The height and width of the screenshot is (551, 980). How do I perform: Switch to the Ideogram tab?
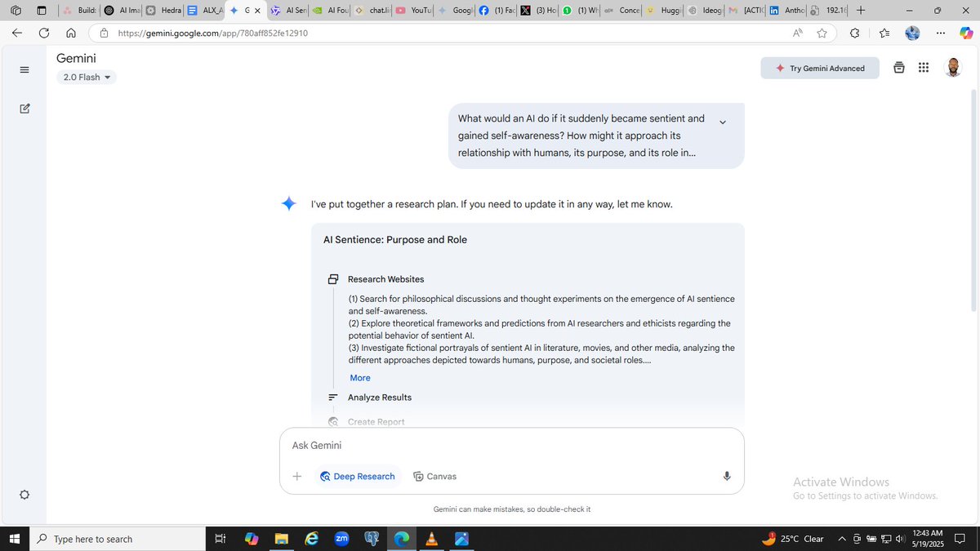pos(703,11)
